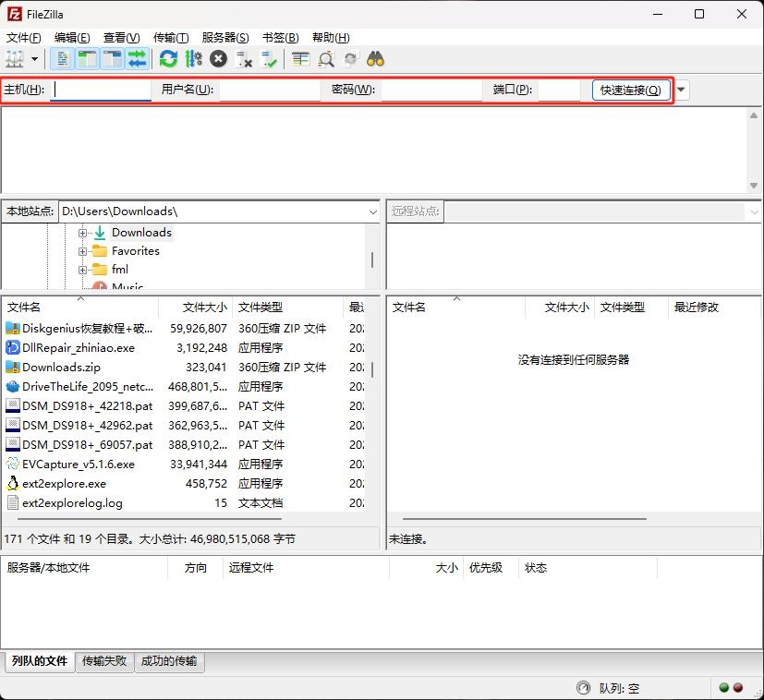The width and height of the screenshot is (764, 700).
Task: Click the 密码(W) password input field
Action: click(431, 91)
